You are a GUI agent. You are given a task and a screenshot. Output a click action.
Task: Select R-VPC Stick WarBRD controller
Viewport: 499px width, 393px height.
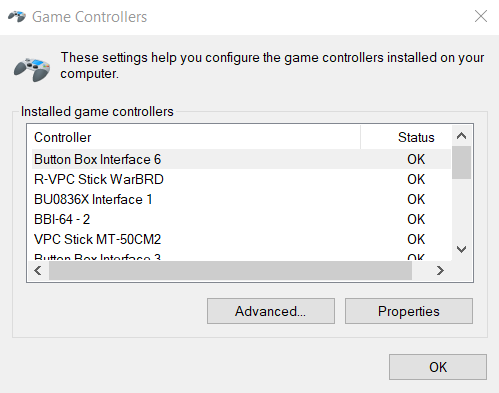pyautogui.click(x=241, y=179)
